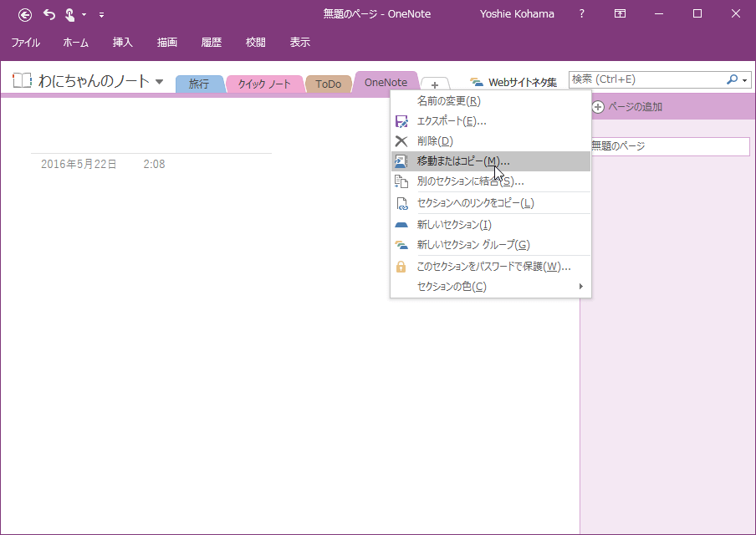Screen dimensions: 756x535
Task: Switch to the 挿入 ribbon tab
Action: pyautogui.click(x=122, y=43)
